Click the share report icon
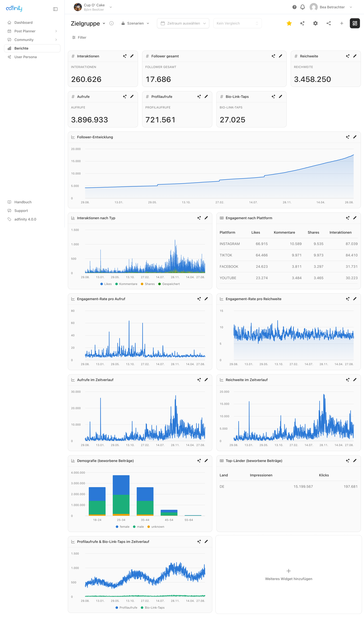Image resolution: width=364 pixels, height=619 pixels. click(329, 23)
